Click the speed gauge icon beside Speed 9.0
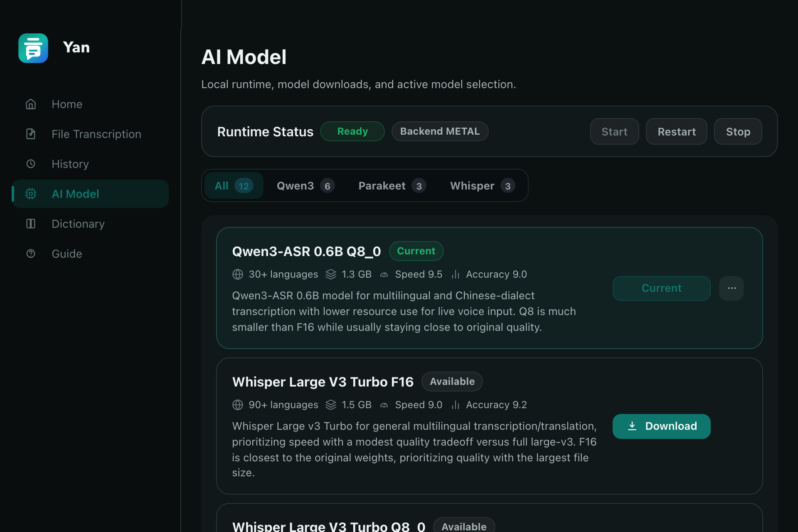798x532 pixels. [x=384, y=405]
